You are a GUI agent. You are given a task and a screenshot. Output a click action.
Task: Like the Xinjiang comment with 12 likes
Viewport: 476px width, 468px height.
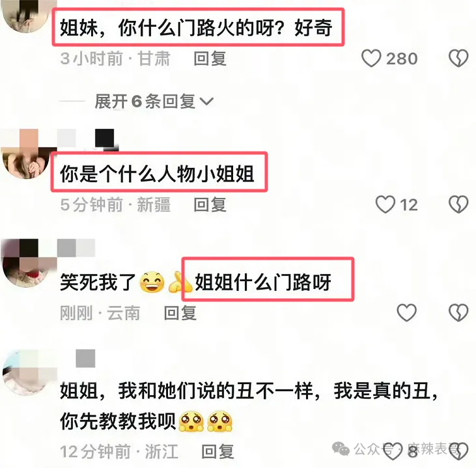click(x=385, y=204)
